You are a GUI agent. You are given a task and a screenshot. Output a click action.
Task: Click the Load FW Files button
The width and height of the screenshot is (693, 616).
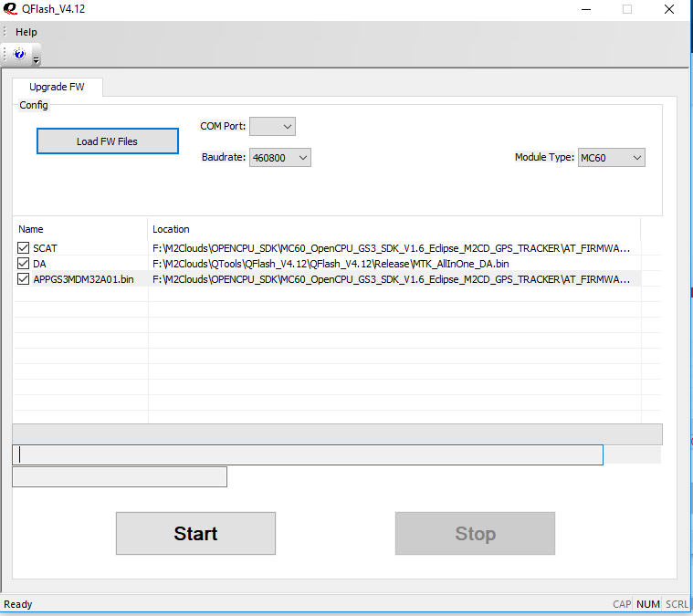107,141
